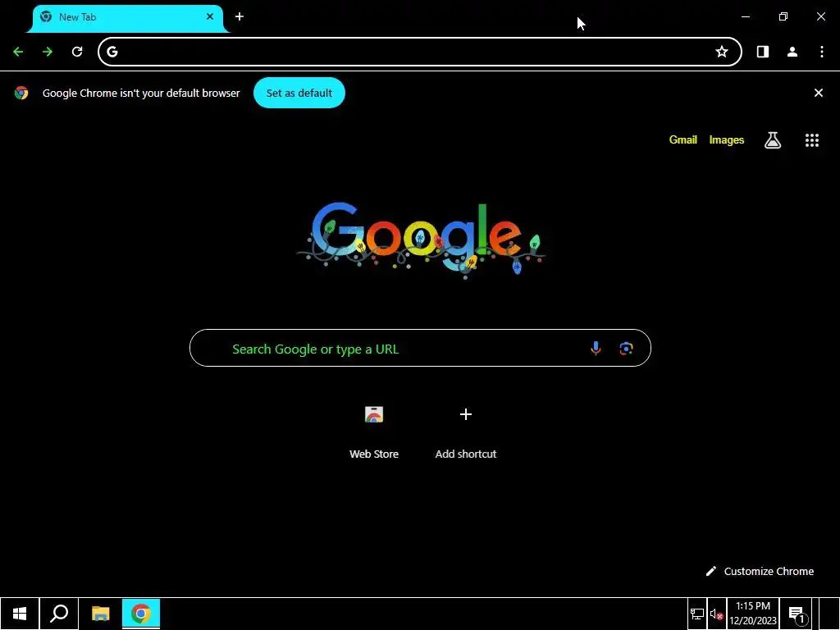Viewport: 840px width, 630px height.
Task: Open the clock showing 1:15 PM
Action: 753,614
